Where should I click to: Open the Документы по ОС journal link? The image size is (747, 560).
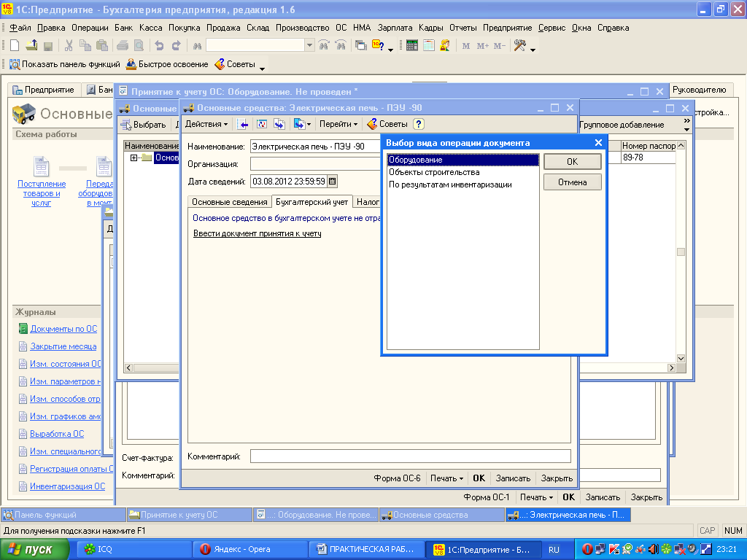[x=63, y=329]
